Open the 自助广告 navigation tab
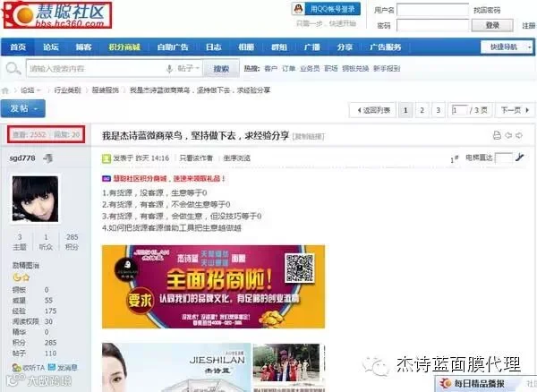The width and height of the screenshot is (537, 392). pos(173,47)
